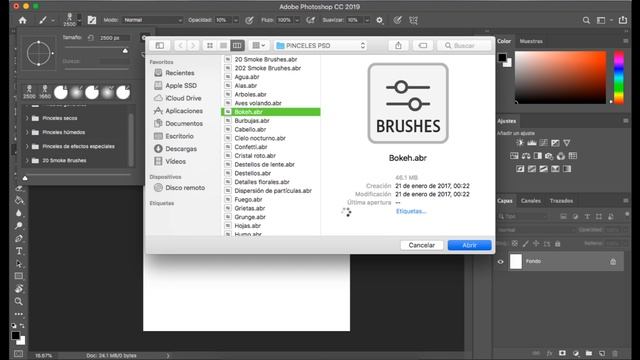Click the hue spectrum slider

pyautogui.click(x=619, y=77)
